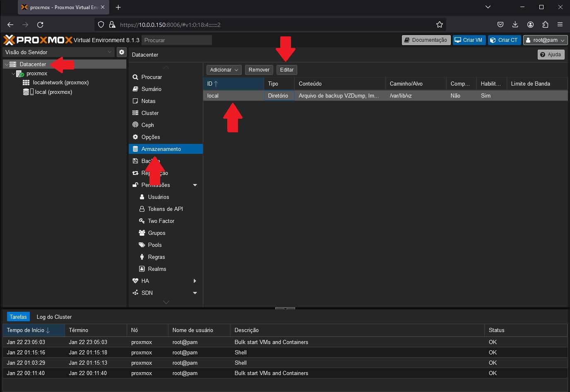Viewport: 570px width, 392px height.
Task: Click the Ajuda help button
Action: click(551, 55)
